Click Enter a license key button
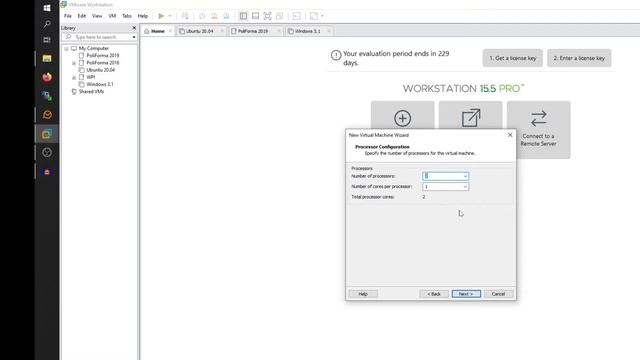Screen dimensions: 640x360 (x=579, y=58)
